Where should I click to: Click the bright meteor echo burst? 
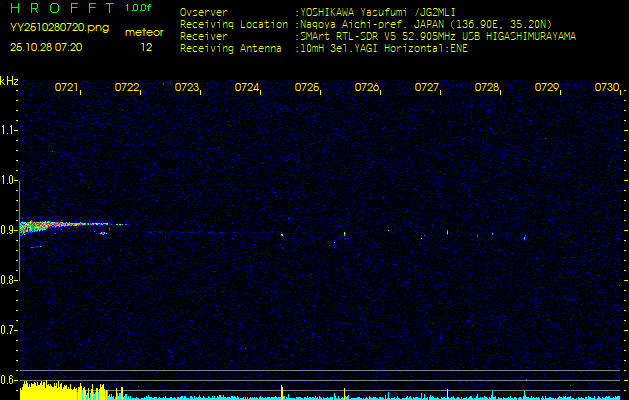point(40,227)
